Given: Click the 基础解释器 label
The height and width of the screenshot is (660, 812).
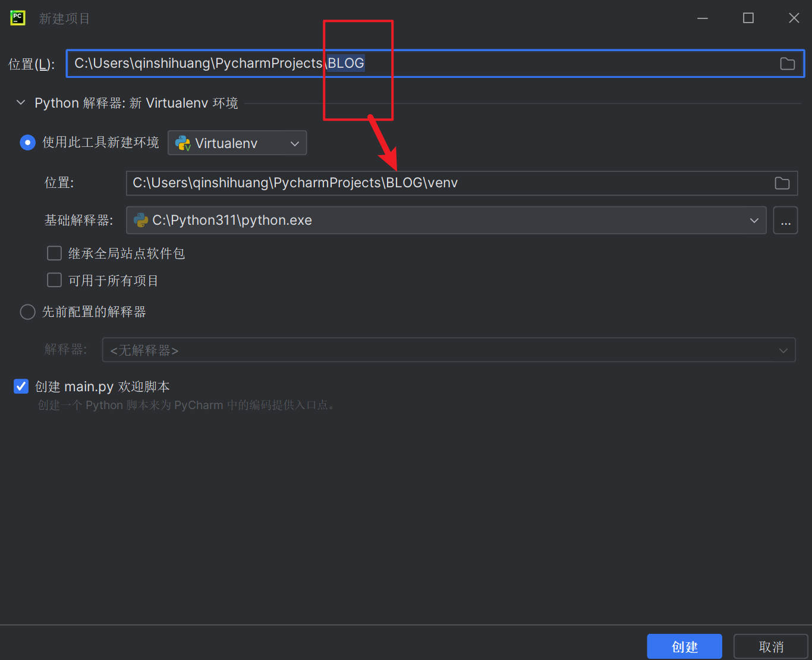Looking at the screenshot, I should (78, 220).
